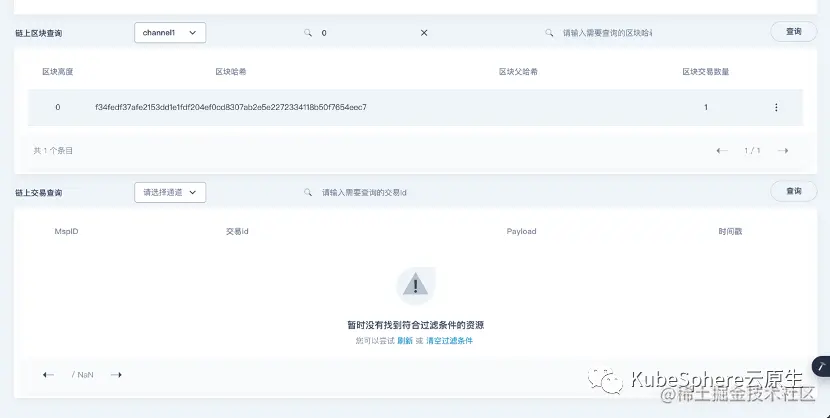Clear the block height search with X icon

point(424,33)
